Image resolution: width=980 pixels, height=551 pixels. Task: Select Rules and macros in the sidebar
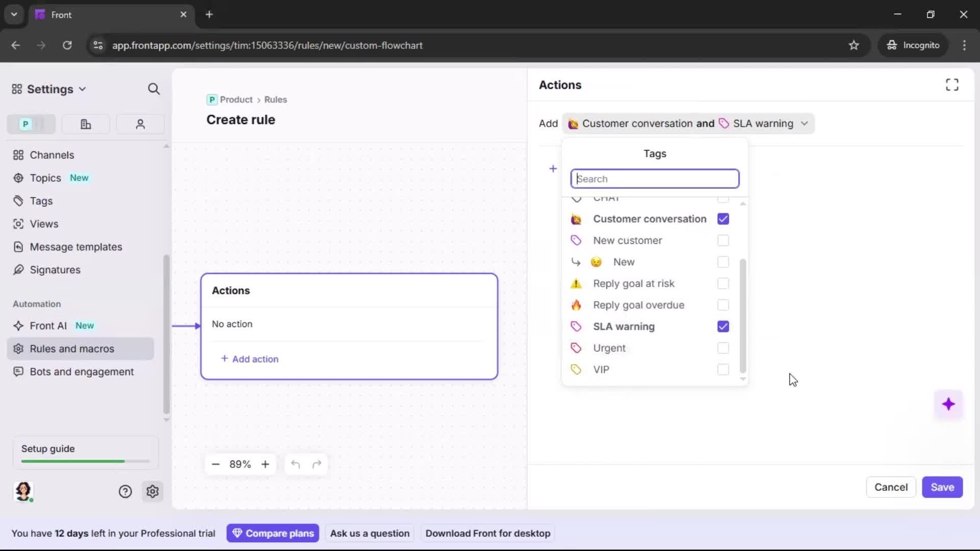coord(72,348)
